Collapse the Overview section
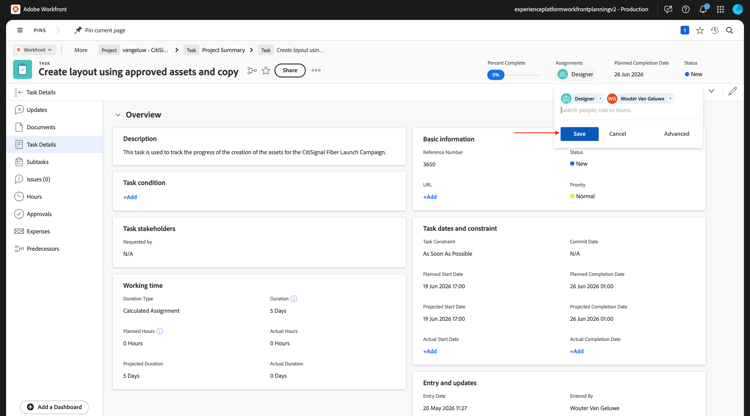750x416 pixels. pos(118,115)
